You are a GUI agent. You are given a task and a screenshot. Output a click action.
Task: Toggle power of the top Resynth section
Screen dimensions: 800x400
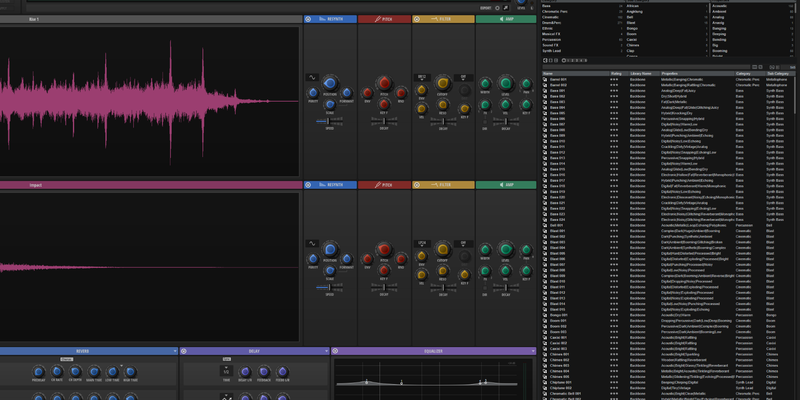pos(308,19)
